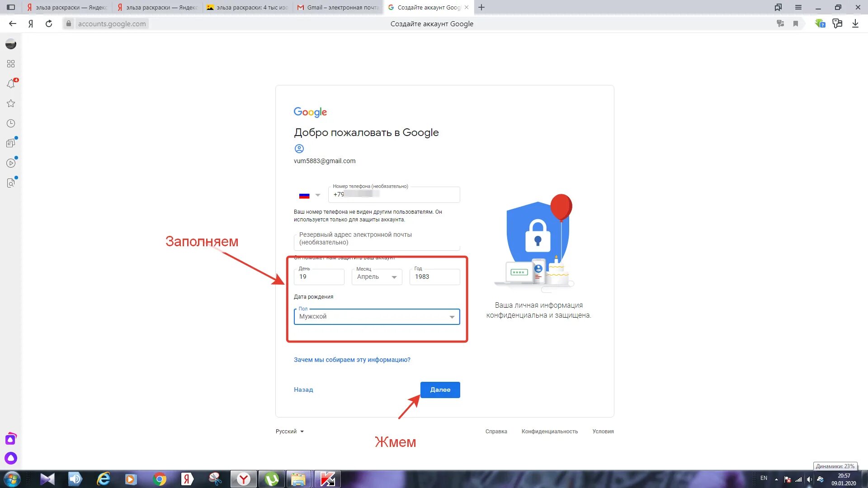868x488 pixels.
Task: Open the Конфиденциальность privacy menu
Action: click(x=550, y=431)
